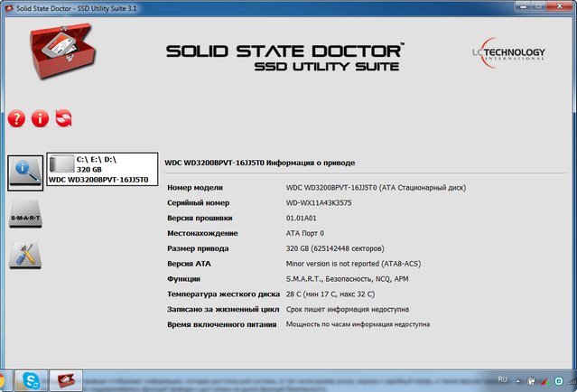
Task: Refresh drives with the red arrows icon
Action: pos(64,118)
